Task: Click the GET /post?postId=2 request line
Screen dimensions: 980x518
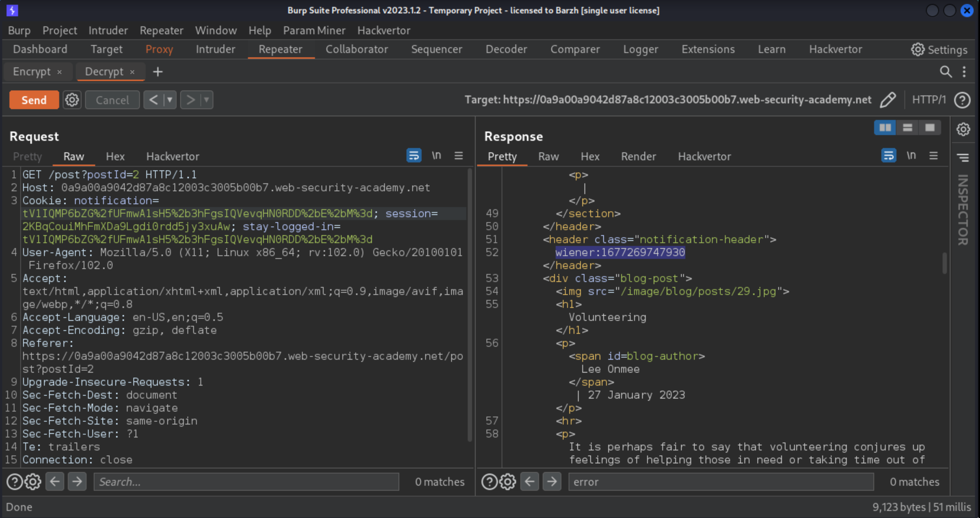Action: (110, 175)
